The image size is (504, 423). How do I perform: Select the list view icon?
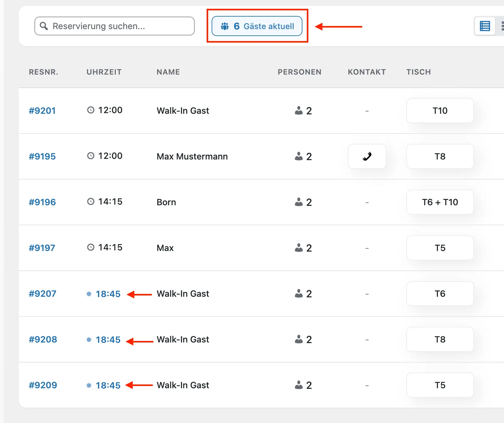tap(485, 26)
